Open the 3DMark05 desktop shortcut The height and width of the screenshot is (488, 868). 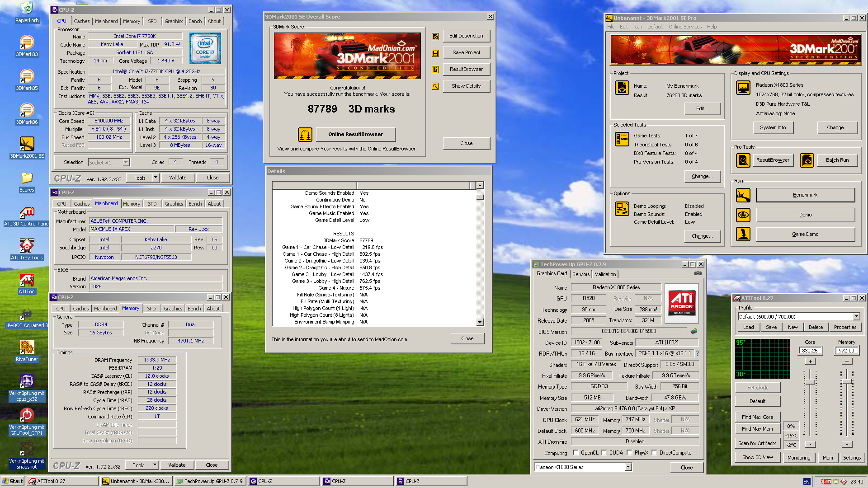[27, 77]
